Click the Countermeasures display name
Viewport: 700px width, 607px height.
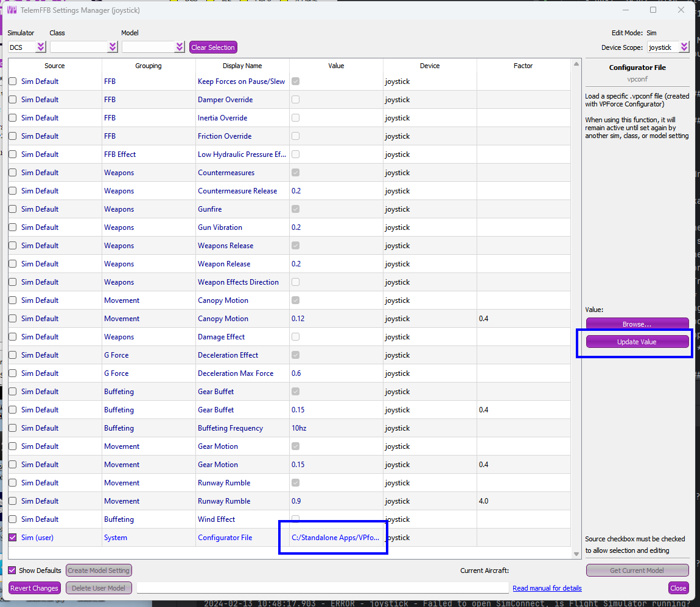coord(226,173)
